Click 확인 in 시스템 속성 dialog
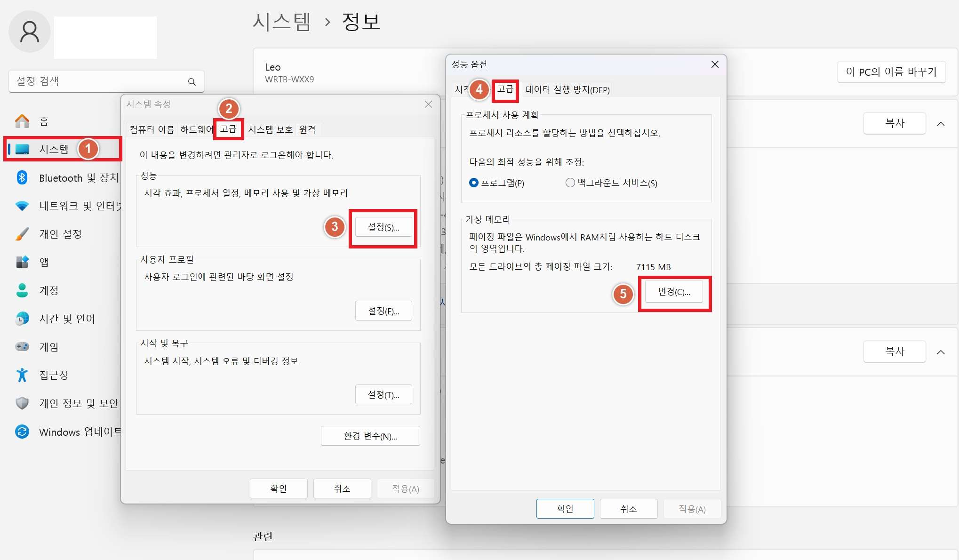The height and width of the screenshot is (560, 959). tap(279, 488)
